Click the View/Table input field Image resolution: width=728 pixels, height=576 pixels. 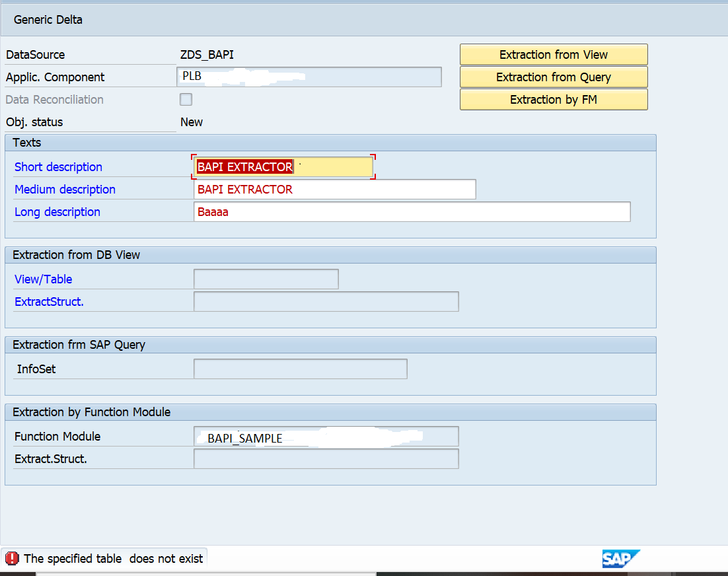266,279
